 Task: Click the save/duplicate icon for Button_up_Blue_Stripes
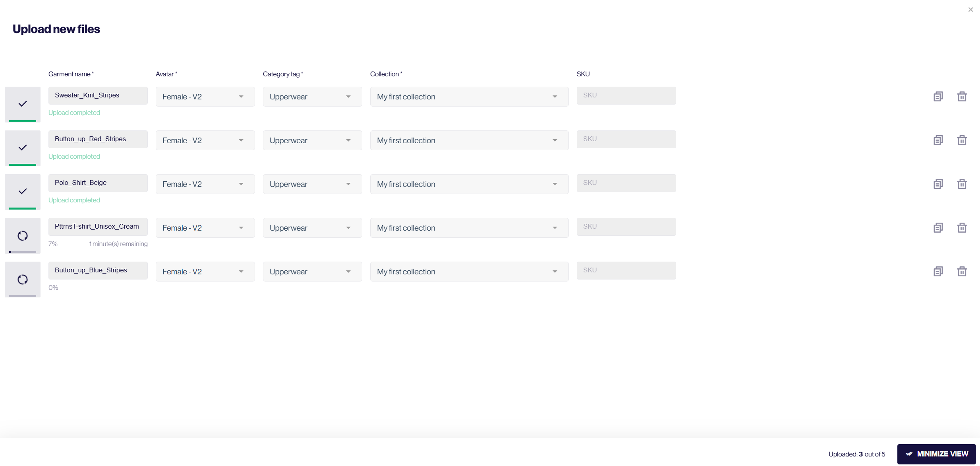pyautogui.click(x=938, y=271)
